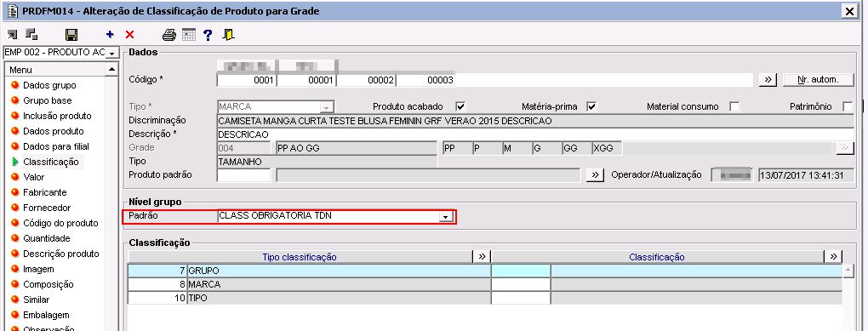Click the Classificação column header
This screenshot has height=331, width=868.
[x=657, y=257]
